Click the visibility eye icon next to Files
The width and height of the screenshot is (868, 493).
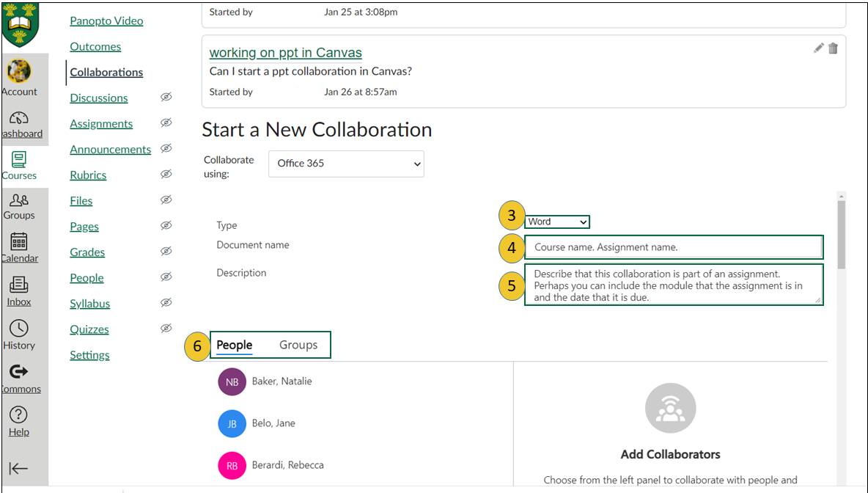[x=166, y=200]
